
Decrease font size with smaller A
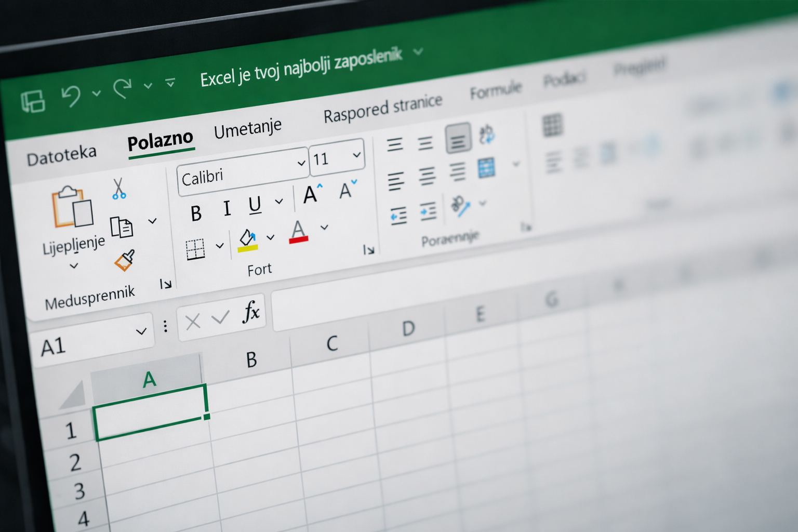tap(348, 189)
